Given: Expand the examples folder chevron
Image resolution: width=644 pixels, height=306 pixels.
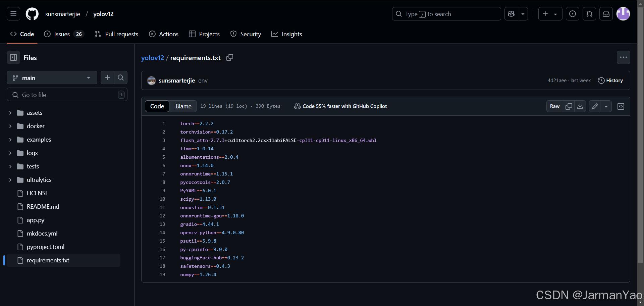Looking at the screenshot, I should point(10,140).
